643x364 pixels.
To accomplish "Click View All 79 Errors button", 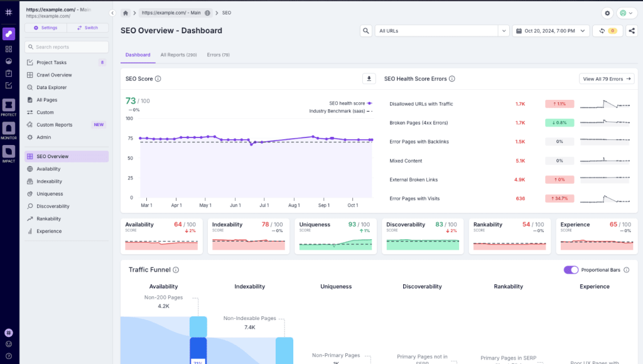I will [x=607, y=79].
